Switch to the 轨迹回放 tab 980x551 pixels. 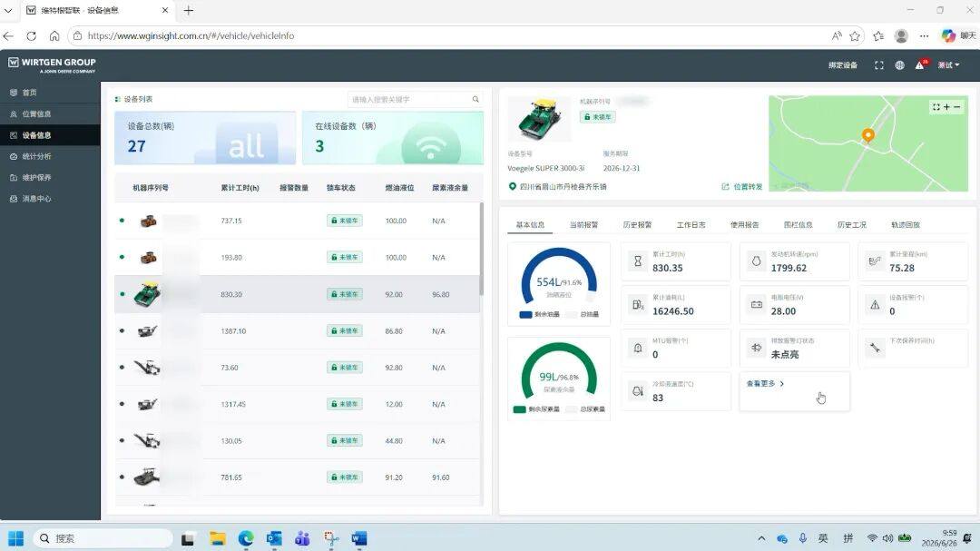(906, 224)
